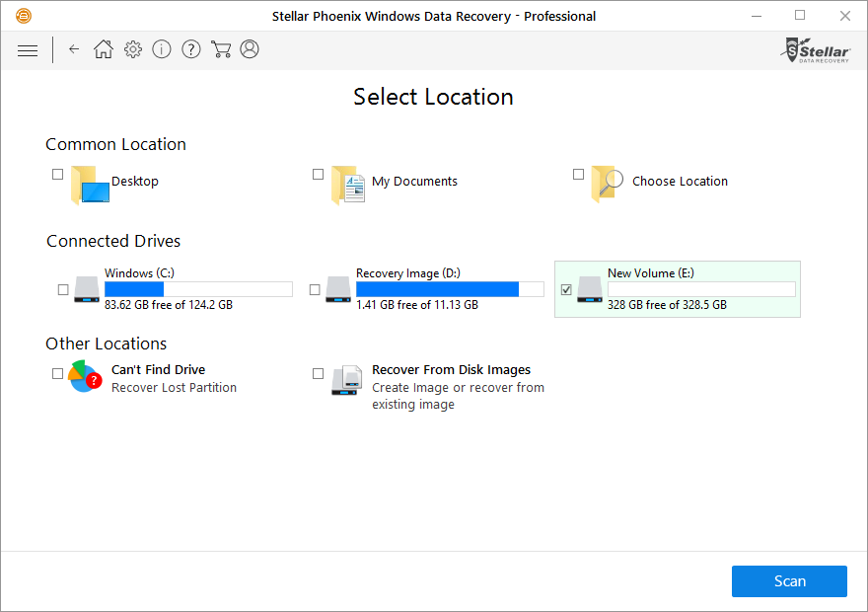Click the New Volume (E:) drive icon

click(590, 289)
